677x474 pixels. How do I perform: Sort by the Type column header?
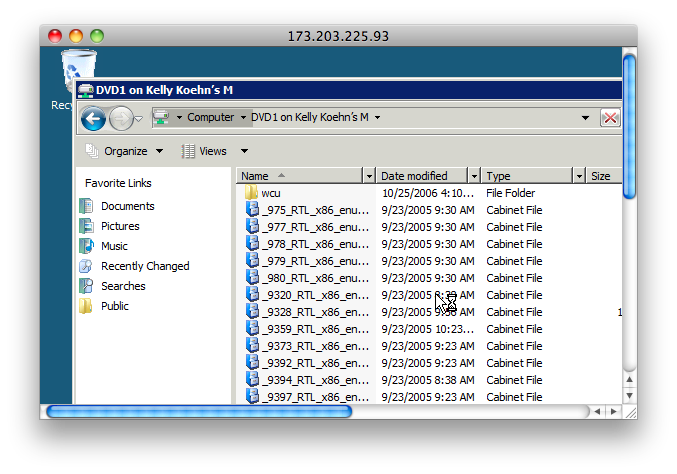click(527, 176)
